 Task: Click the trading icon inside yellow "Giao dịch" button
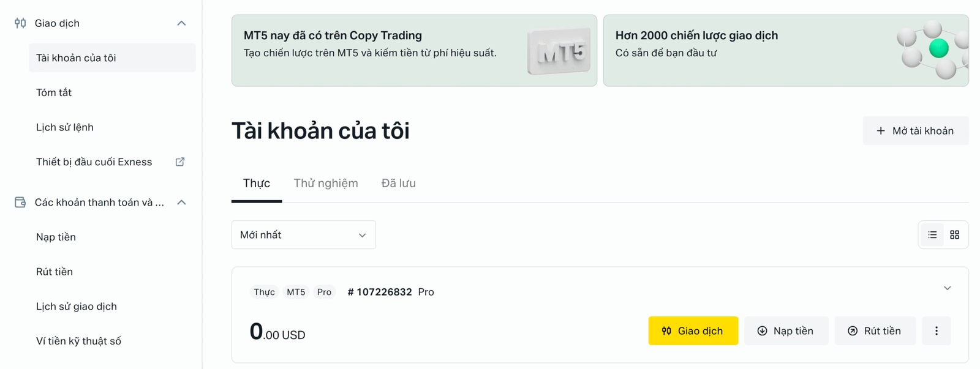(x=666, y=330)
